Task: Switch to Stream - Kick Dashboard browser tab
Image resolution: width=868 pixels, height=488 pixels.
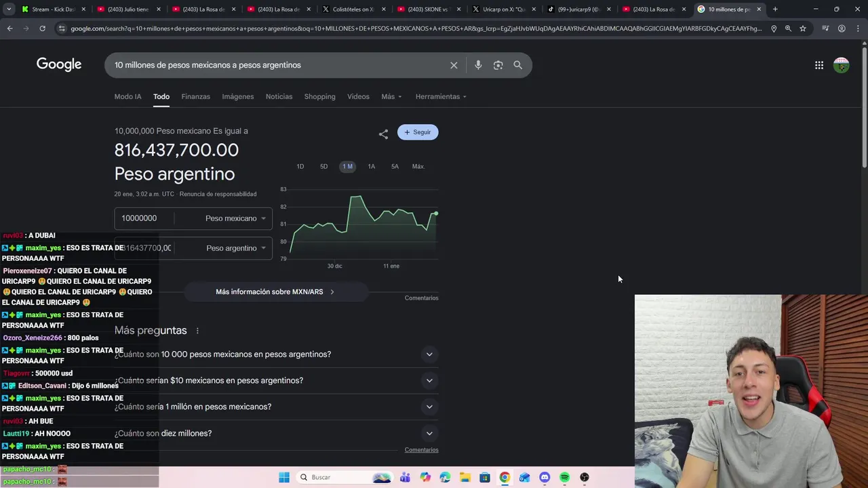Action: 53,9
